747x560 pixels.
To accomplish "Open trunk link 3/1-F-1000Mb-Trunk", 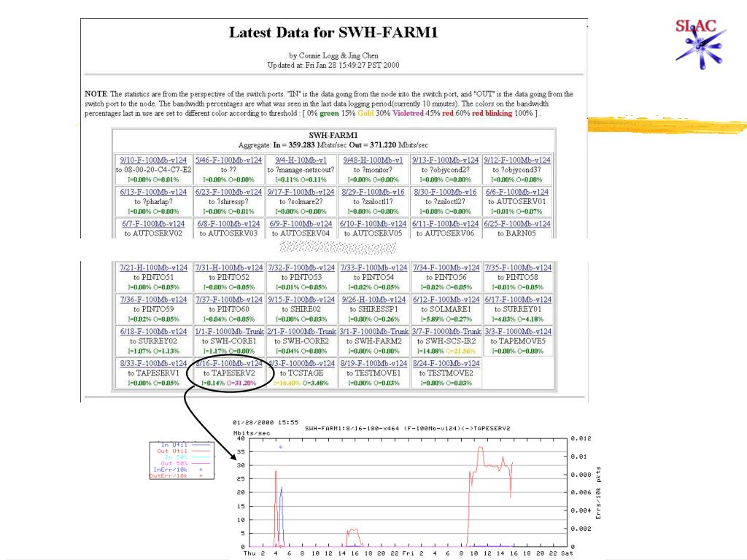I will pyautogui.click(x=374, y=332).
